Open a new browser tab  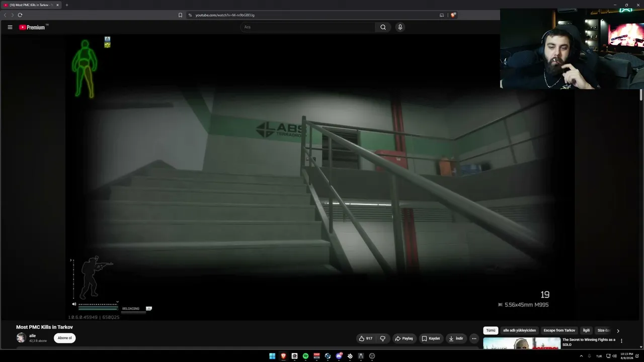pos(66,5)
